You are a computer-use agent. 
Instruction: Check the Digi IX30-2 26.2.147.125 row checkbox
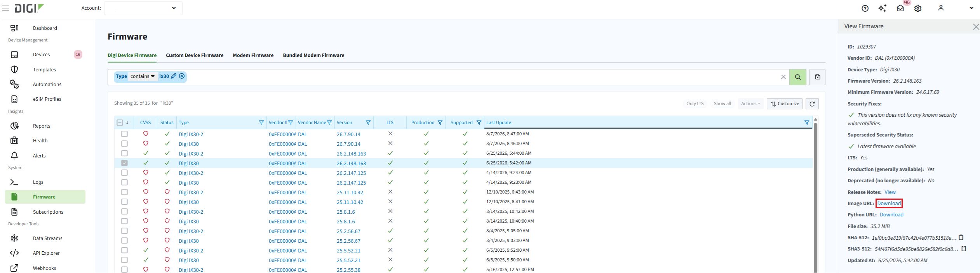coord(124,173)
